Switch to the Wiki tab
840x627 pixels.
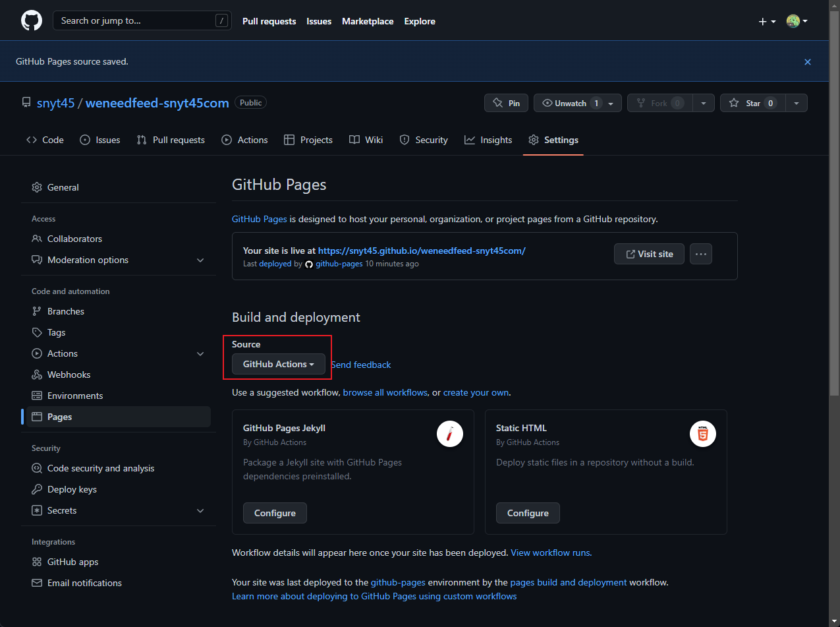point(366,140)
